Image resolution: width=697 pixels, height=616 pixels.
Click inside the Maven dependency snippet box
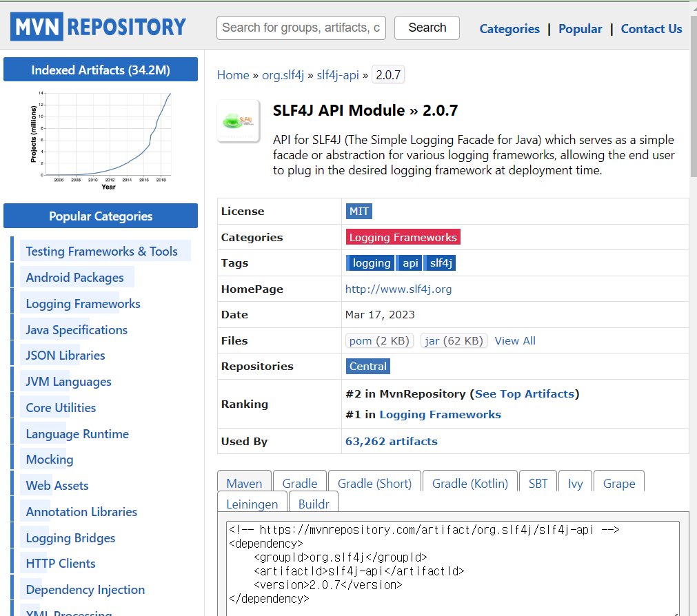[x=452, y=568]
